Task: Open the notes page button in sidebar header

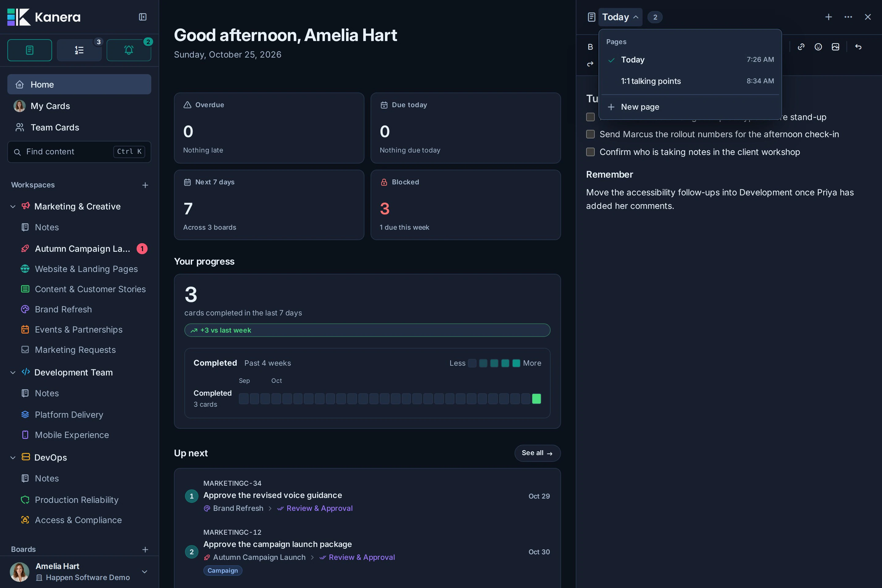Action: (30, 50)
